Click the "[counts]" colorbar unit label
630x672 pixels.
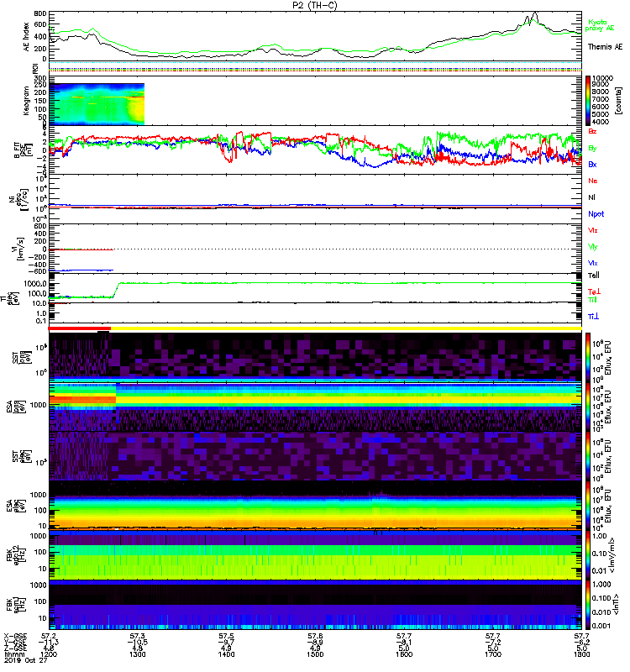click(618, 101)
